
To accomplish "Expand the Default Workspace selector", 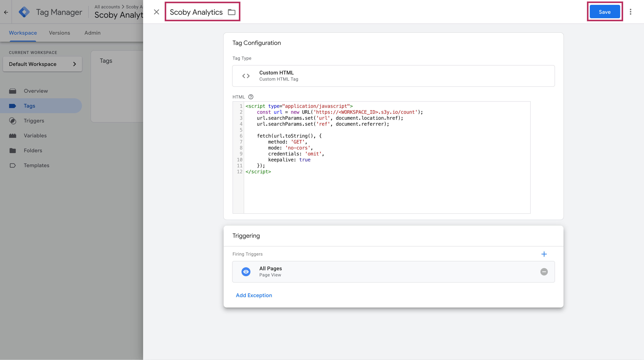I will point(42,64).
